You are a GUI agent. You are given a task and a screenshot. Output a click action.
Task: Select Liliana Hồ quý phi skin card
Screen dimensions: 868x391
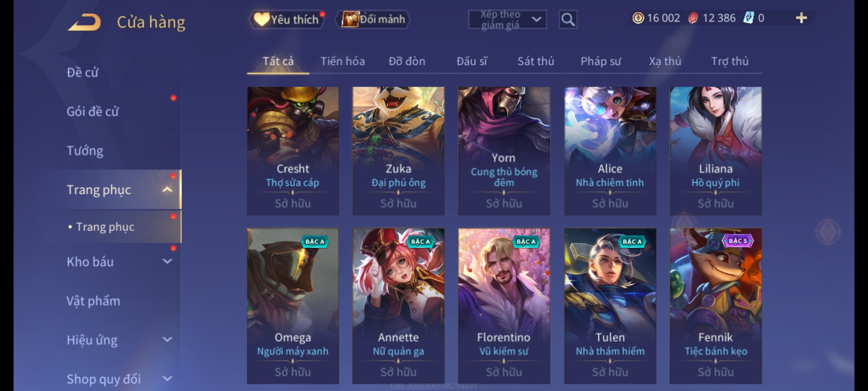point(715,151)
